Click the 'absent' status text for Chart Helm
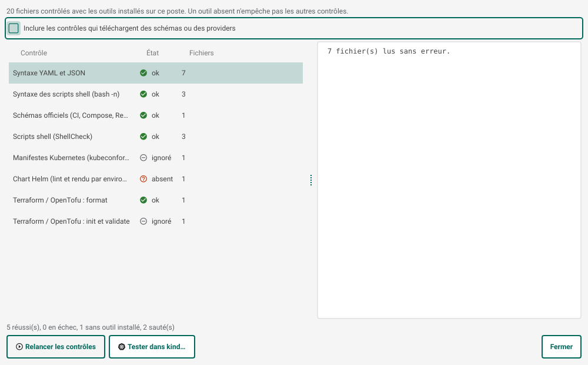 click(x=162, y=179)
